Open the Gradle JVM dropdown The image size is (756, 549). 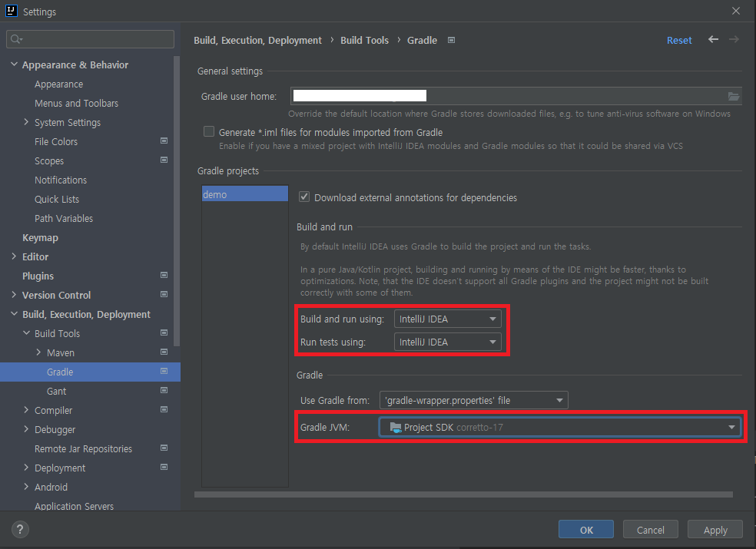point(560,427)
